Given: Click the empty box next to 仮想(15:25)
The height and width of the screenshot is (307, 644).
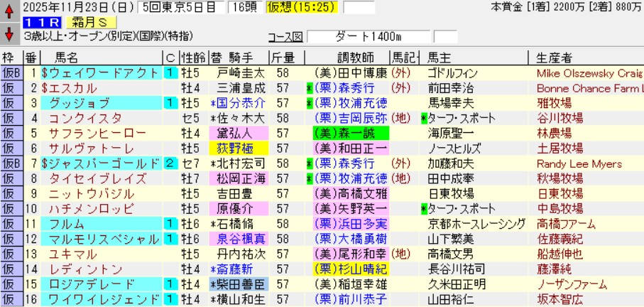Looking at the screenshot, I should [x=359, y=8].
